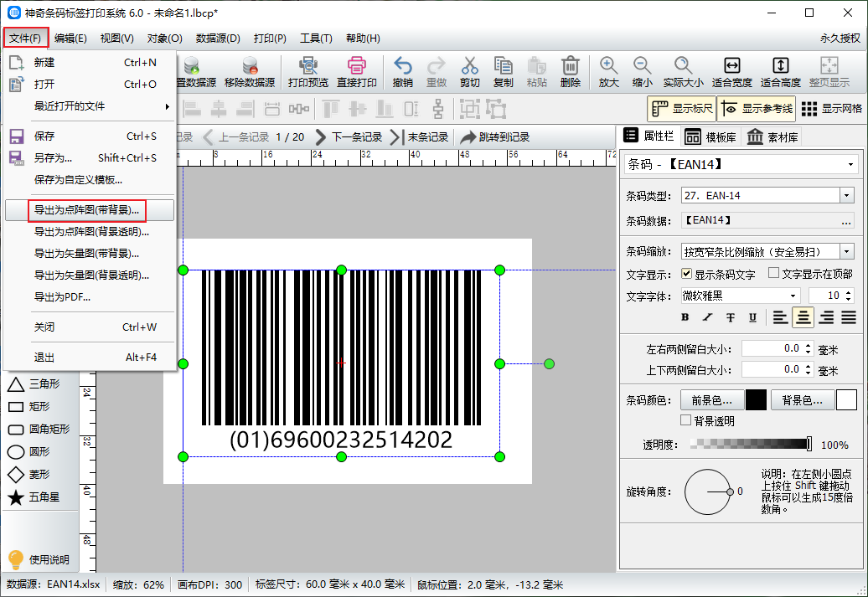Click the Background Color (背景色) button
This screenshot has width=868, height=597.
(x=802, y=400)
